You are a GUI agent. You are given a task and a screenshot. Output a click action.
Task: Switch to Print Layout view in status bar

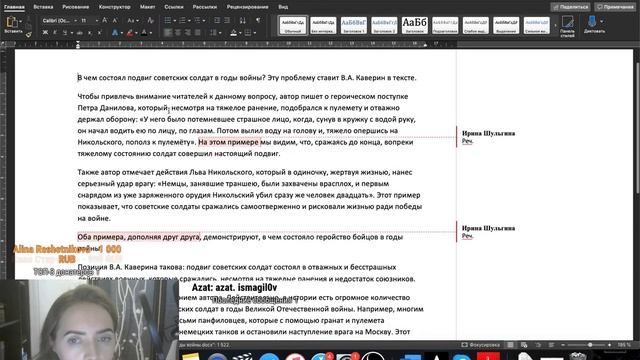coord(510,345)
